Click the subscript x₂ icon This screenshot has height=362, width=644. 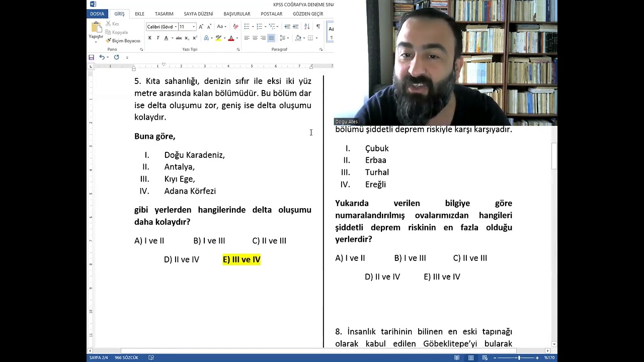[187, 38]
